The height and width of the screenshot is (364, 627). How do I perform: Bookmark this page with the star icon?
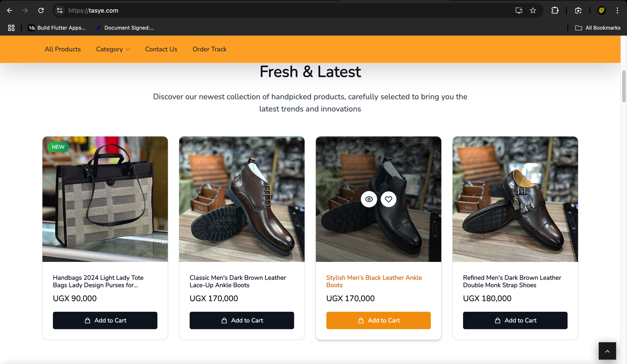[x=533, y=10]
